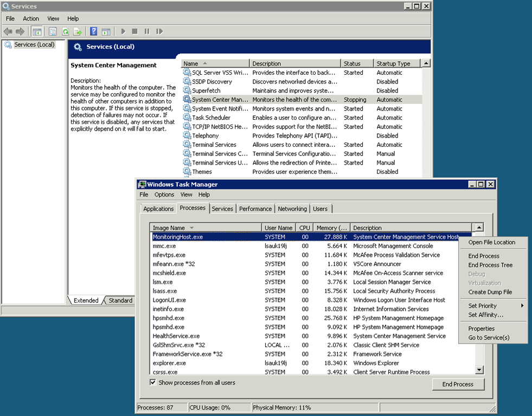Click the Show/Hide Action Pane toolbar icon
This screenshot has width=532, height=416.
[106, 31]
